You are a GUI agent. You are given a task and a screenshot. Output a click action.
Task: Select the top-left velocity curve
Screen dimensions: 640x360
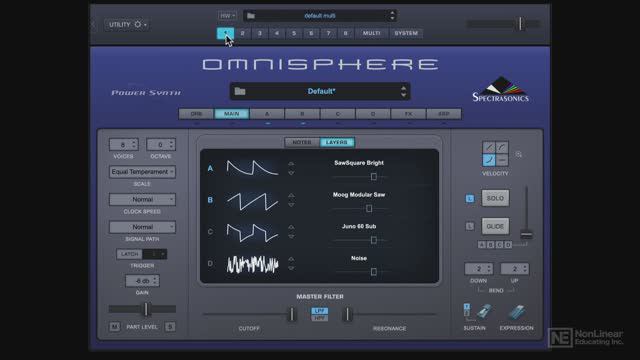pos(489,147)
